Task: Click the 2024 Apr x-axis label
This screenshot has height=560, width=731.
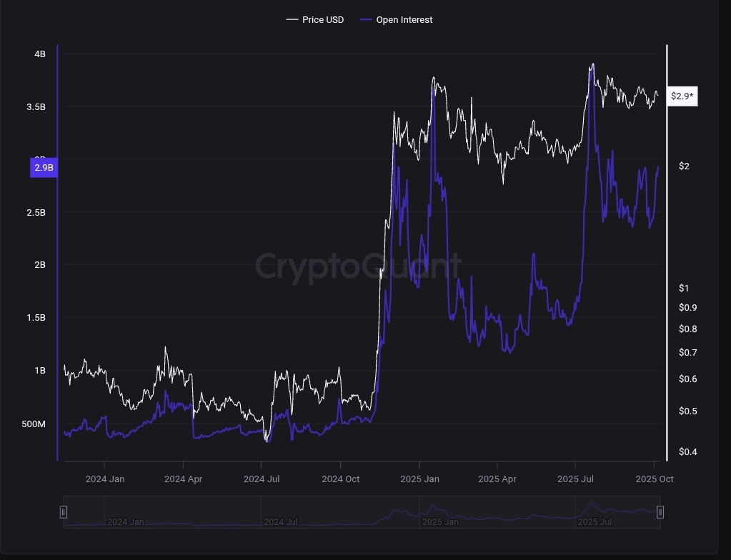Action: [184, 479]
